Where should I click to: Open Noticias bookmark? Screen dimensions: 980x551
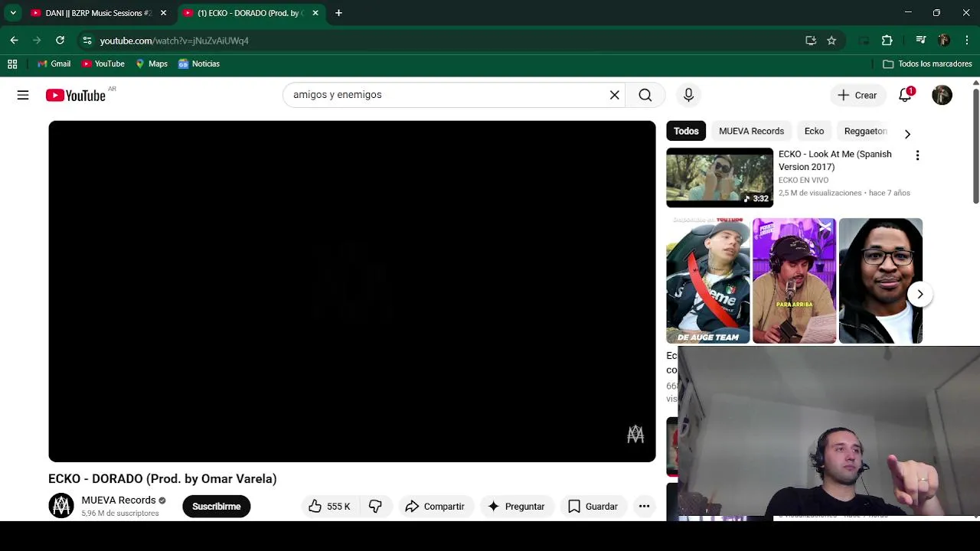pos(199,64)
